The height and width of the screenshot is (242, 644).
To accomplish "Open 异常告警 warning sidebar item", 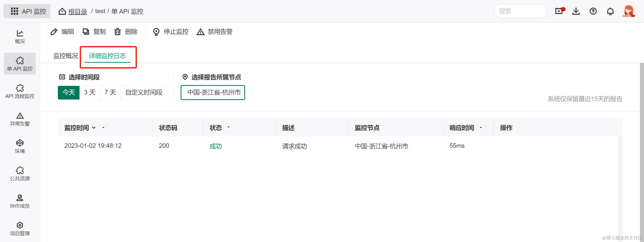I will coord(20,119).
